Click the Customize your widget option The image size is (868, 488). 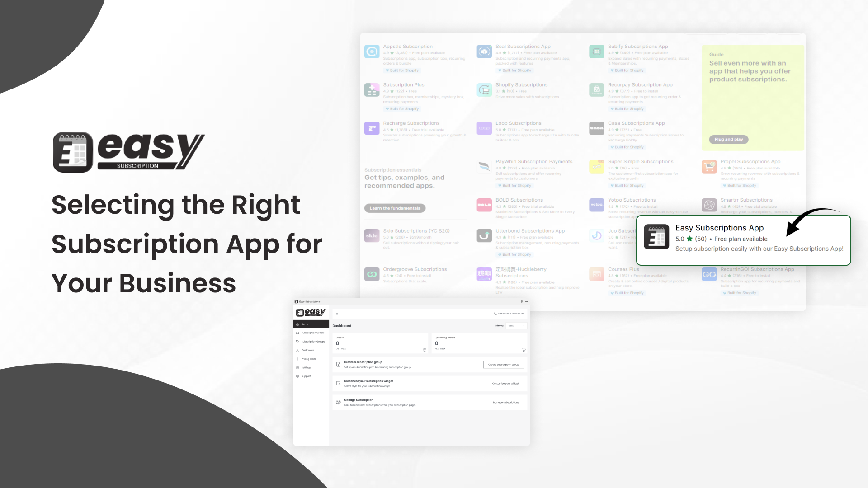(x=505, y=383)
